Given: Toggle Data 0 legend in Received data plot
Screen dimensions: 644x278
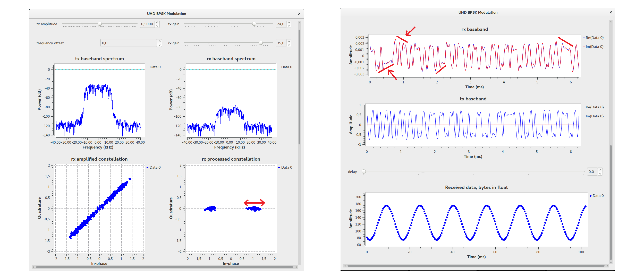Looking at the screenshot, I should (x=597, y=196).
